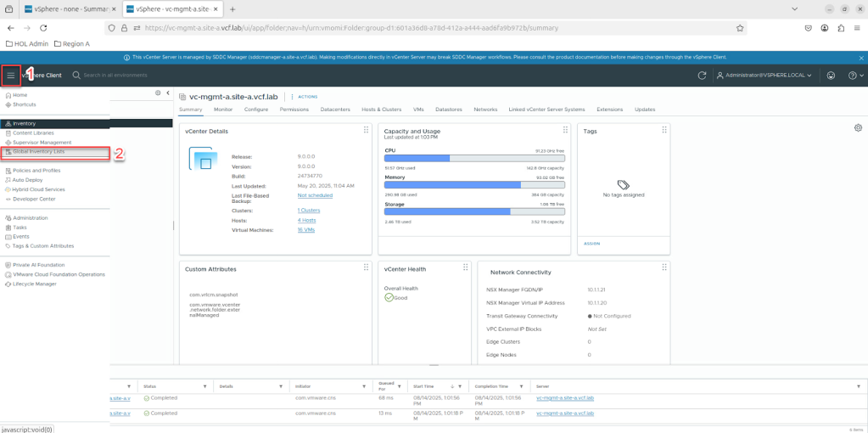Switch to the Networks tab
Image resolution: width=868 pixels, height=433 pixels.
click(x=485, y=110)
